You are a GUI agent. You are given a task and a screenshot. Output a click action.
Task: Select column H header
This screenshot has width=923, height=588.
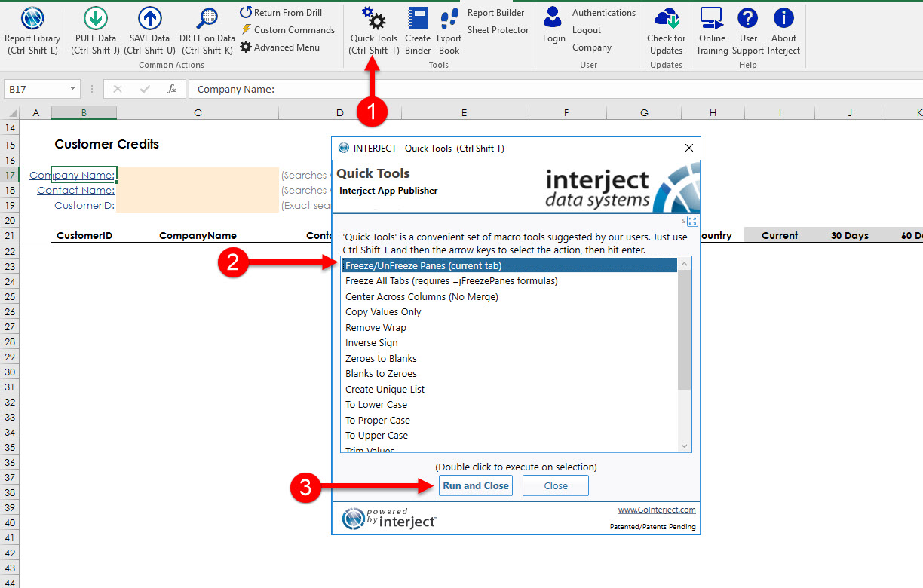point(713,113)
